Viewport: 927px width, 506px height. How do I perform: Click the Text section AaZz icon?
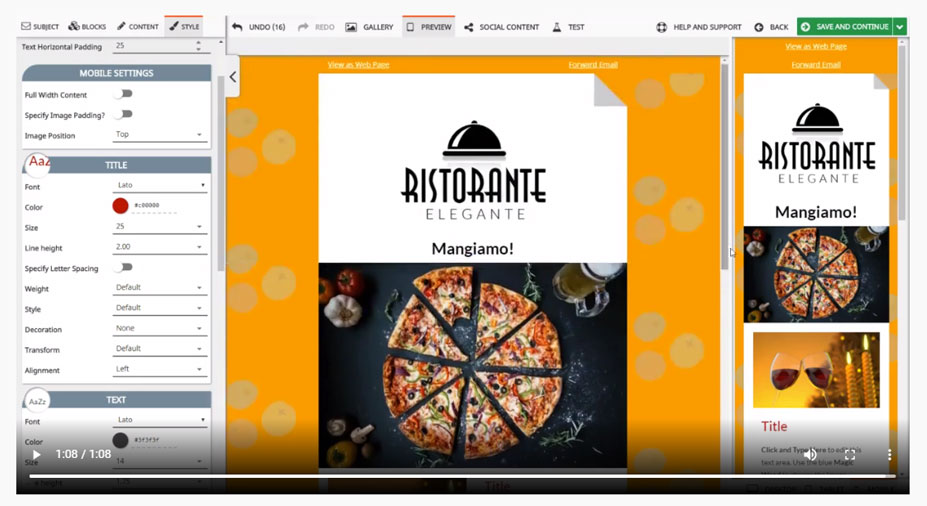(x=37, y=401)
